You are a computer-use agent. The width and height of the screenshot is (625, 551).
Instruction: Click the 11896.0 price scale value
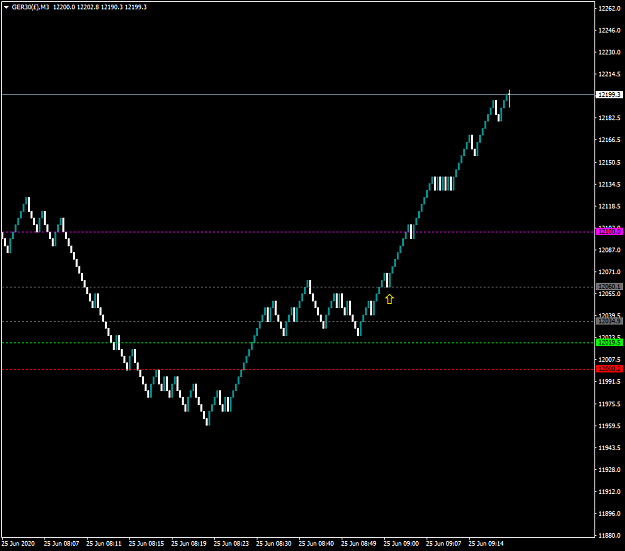(609, 514)
